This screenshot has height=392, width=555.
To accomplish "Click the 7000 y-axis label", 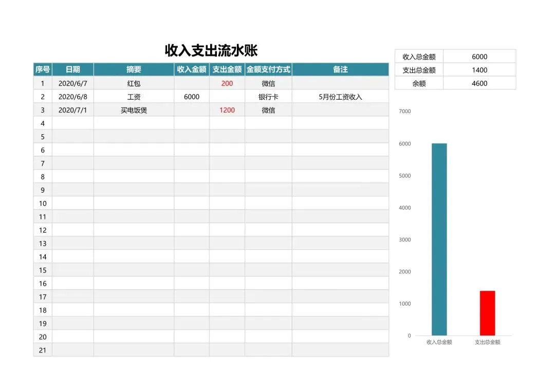I will coord(405,111).
